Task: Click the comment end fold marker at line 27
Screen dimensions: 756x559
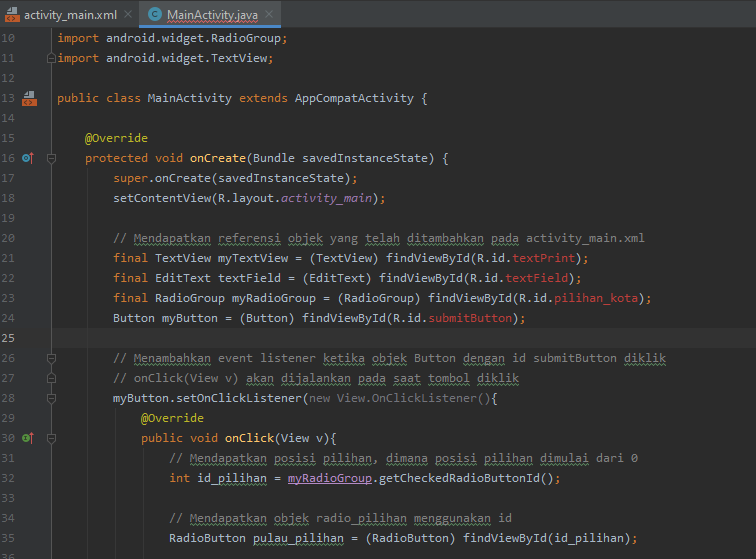Action: 51,379
